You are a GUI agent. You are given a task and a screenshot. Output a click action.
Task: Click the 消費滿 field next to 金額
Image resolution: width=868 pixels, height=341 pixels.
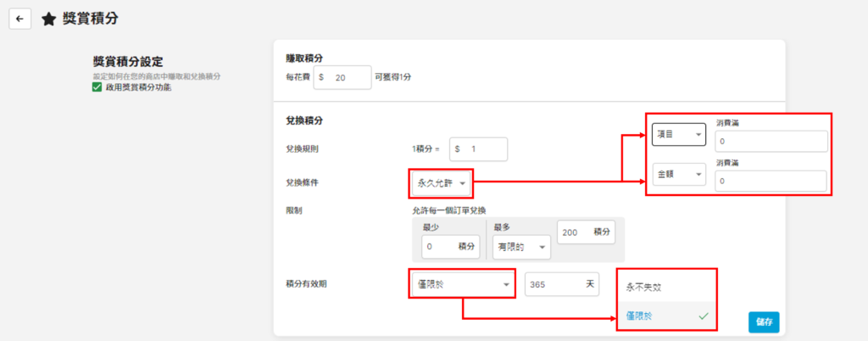pos(770,182)
